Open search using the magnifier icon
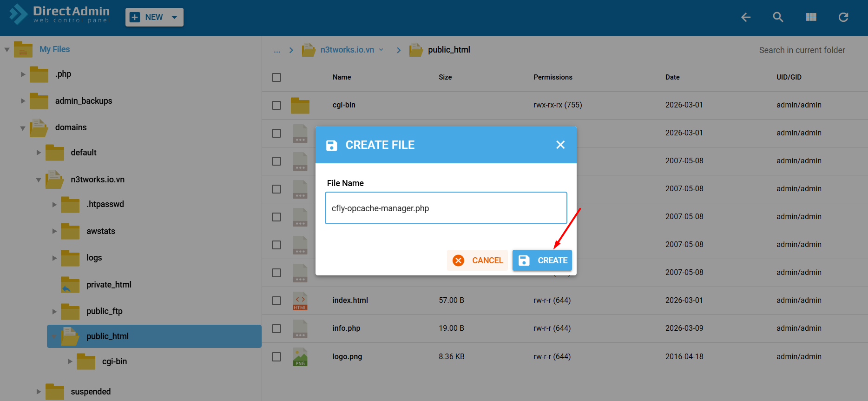 (x=778, y=17)
